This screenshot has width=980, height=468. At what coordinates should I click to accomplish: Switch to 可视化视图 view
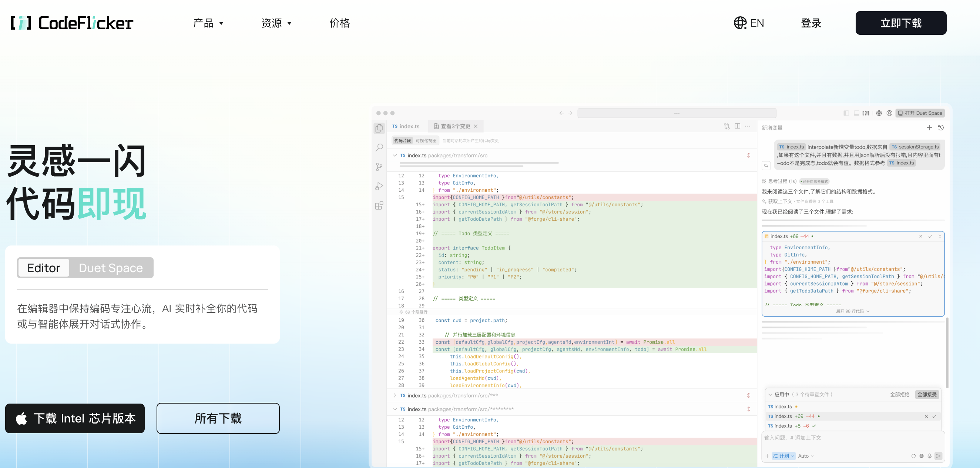(426, 140)
